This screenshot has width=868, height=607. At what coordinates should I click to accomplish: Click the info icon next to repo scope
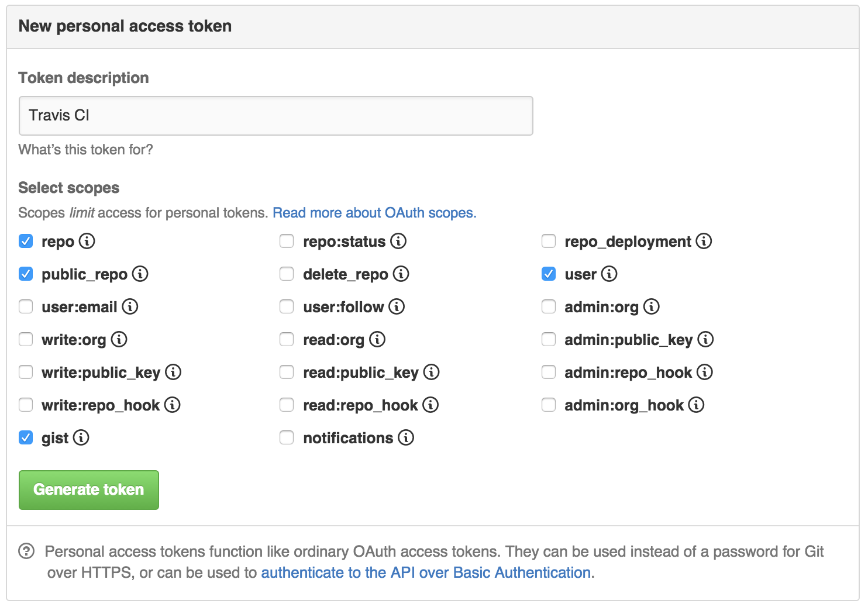tap(87, 241)
